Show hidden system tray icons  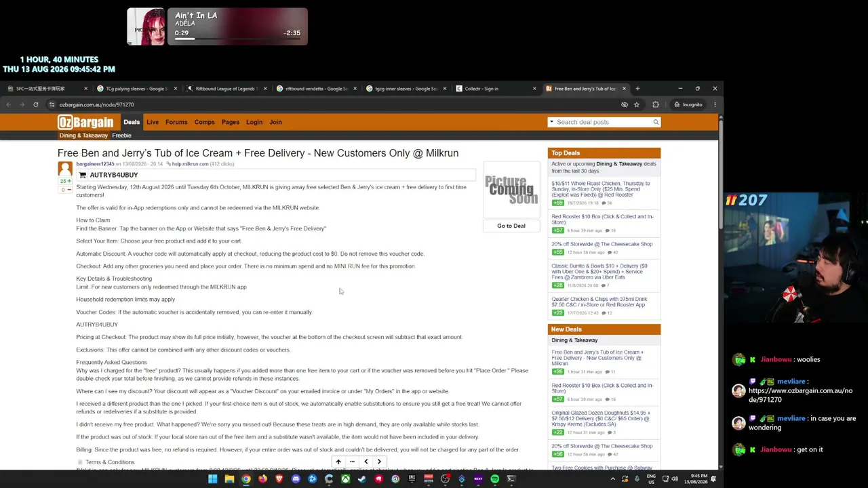613,479
